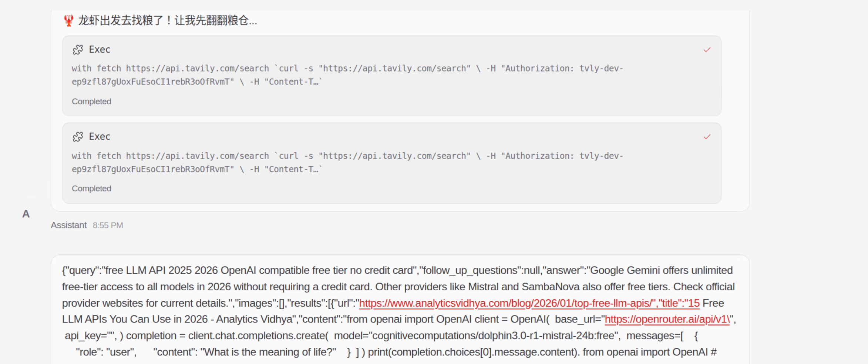Click the first Exec puzzle-piece icon
This screenshot has width=868, height=364.
(78, 50)
